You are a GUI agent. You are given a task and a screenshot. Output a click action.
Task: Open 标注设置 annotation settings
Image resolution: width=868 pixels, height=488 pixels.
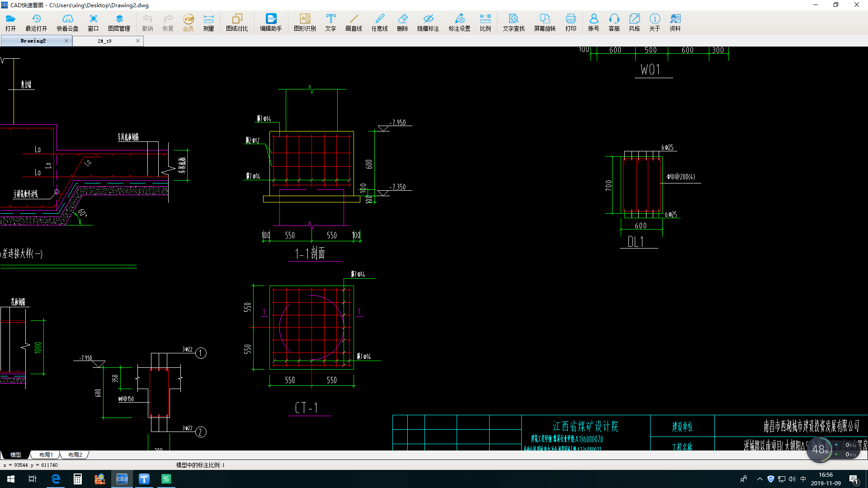pyautogui.click(x=459, y=22)
